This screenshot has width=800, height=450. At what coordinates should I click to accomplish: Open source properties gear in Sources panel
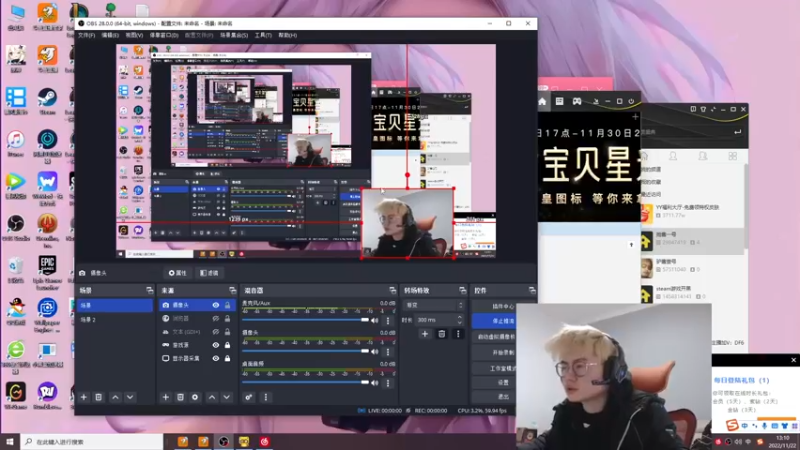pyautogui.click(x=195, y=397)
